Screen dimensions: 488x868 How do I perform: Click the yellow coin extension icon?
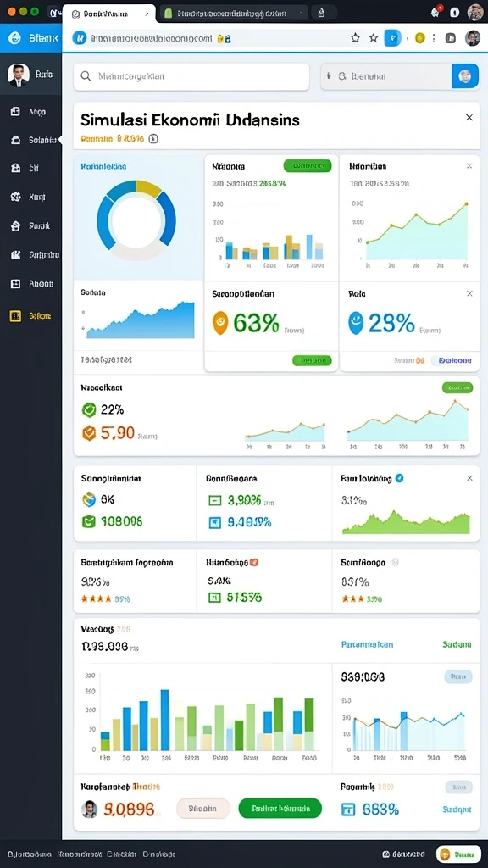(x=419, y=37)
